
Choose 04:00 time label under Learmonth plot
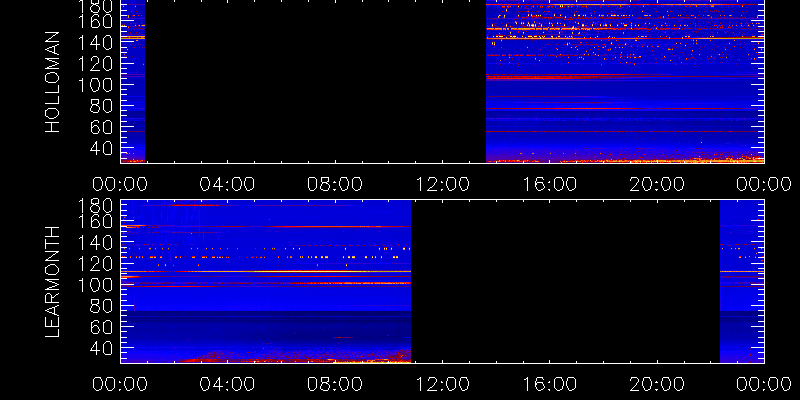click(228, 384)
